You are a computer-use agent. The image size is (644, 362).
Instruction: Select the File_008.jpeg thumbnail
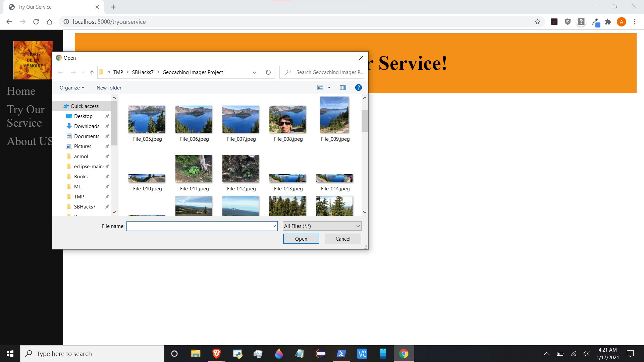(x=287, y=119)
